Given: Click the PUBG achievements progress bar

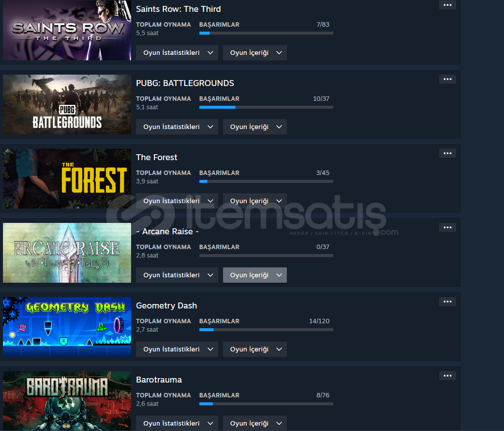Looking at the screenshot, I should tap(266, 107).
